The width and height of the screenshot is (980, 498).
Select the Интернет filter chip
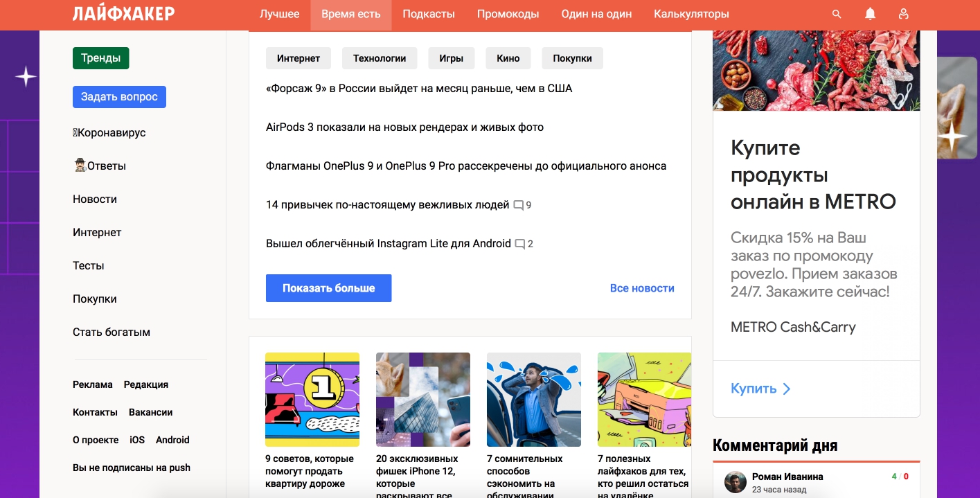point(299,58)
